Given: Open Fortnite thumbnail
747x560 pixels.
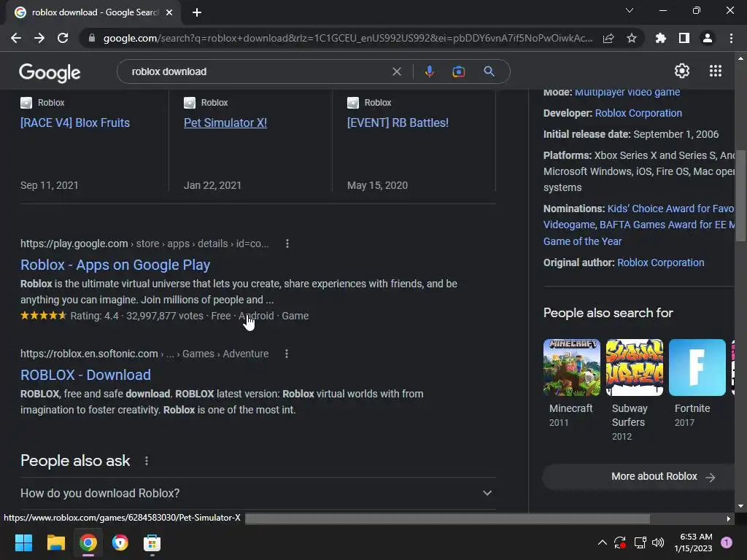Looking at the screenshot, I should (x=697, y=367).
